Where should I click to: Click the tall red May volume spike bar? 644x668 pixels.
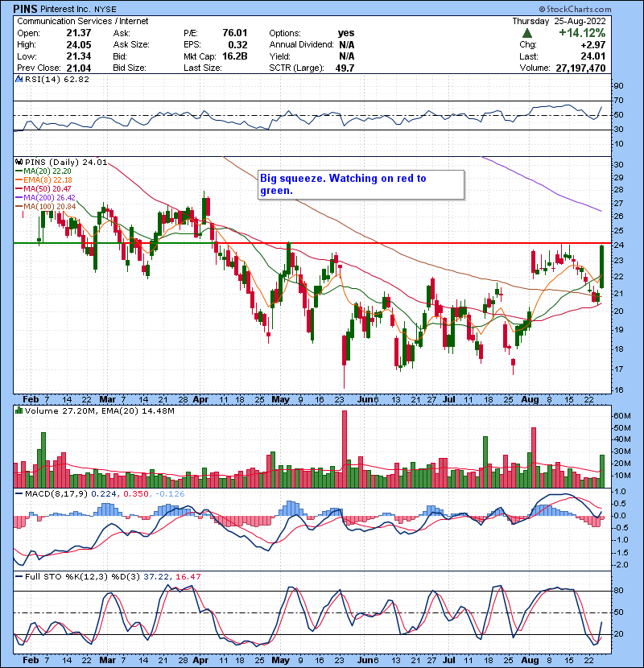point(345,449)
